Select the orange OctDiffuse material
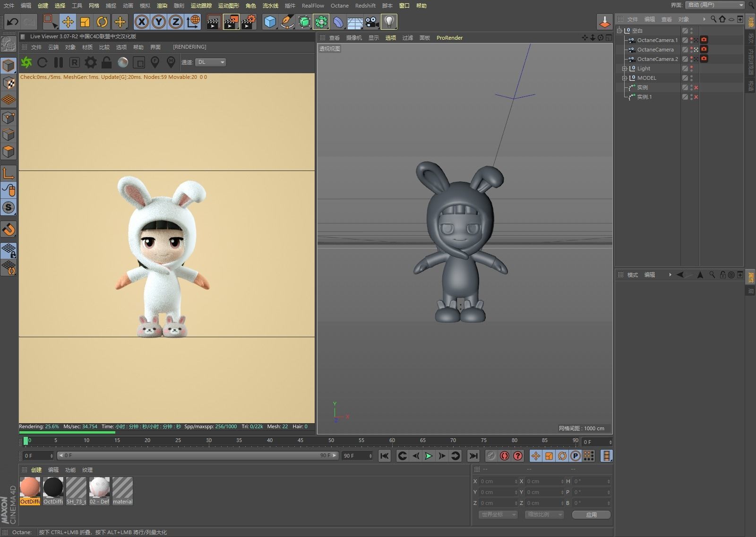This screenshot has height=537, width=756. [x=30, y=491]
